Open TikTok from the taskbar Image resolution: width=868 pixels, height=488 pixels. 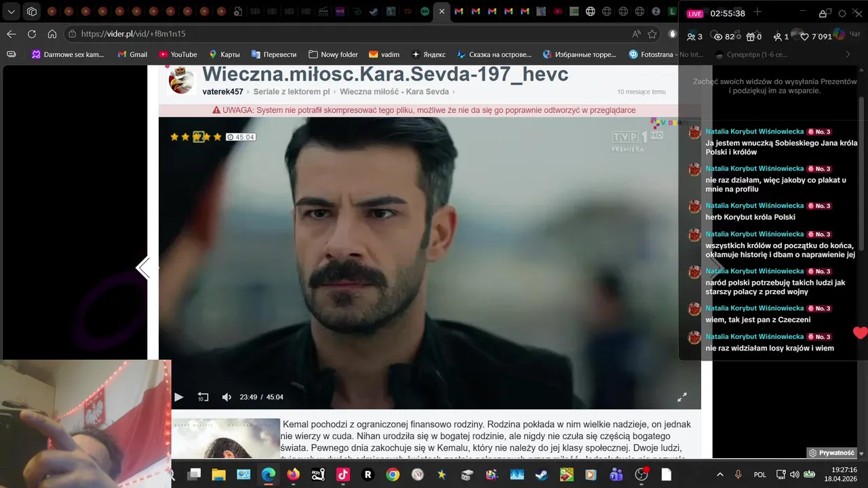click(343, 474)
